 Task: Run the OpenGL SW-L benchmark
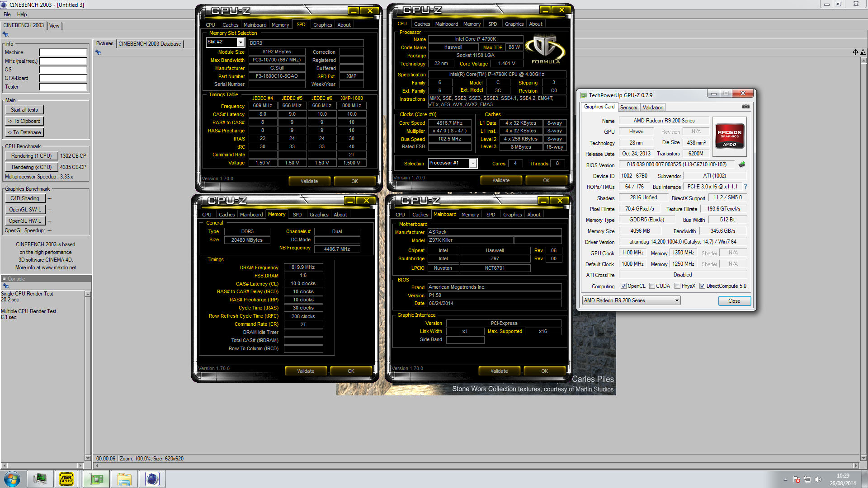click(x=25, y=210)
